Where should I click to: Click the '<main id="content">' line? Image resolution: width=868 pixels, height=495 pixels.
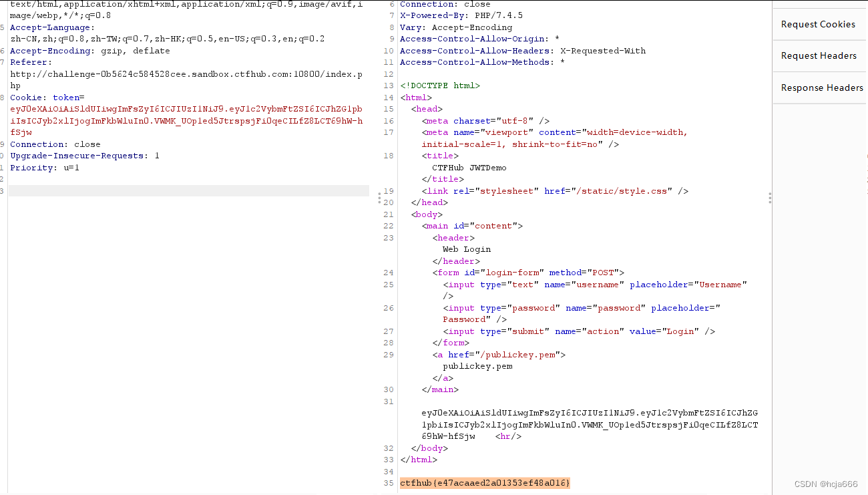(x=472, y=226)
